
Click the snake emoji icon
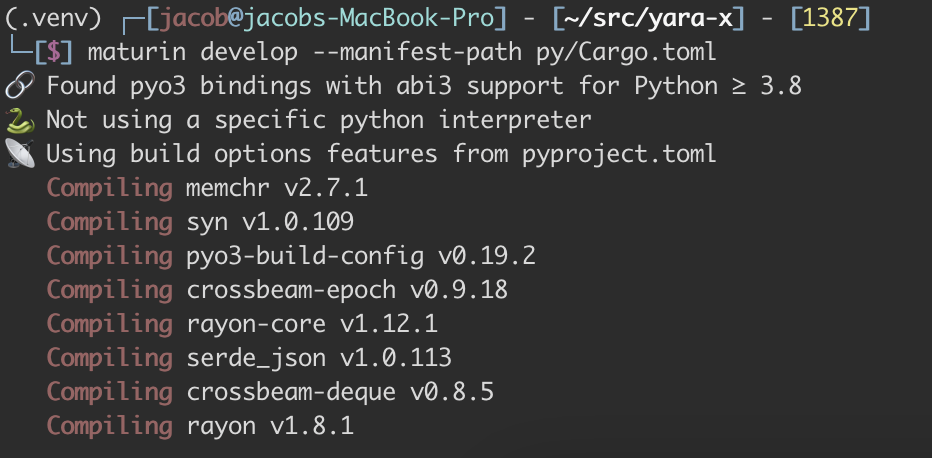20,120
